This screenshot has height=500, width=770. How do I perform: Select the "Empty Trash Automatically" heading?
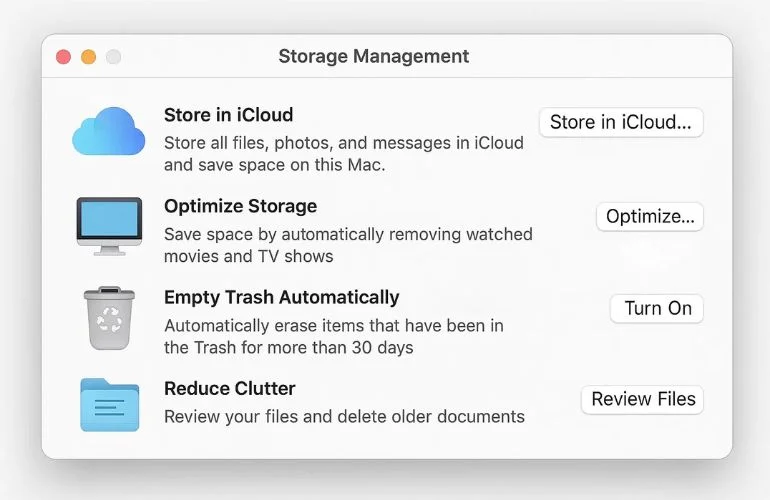[281, 297]
